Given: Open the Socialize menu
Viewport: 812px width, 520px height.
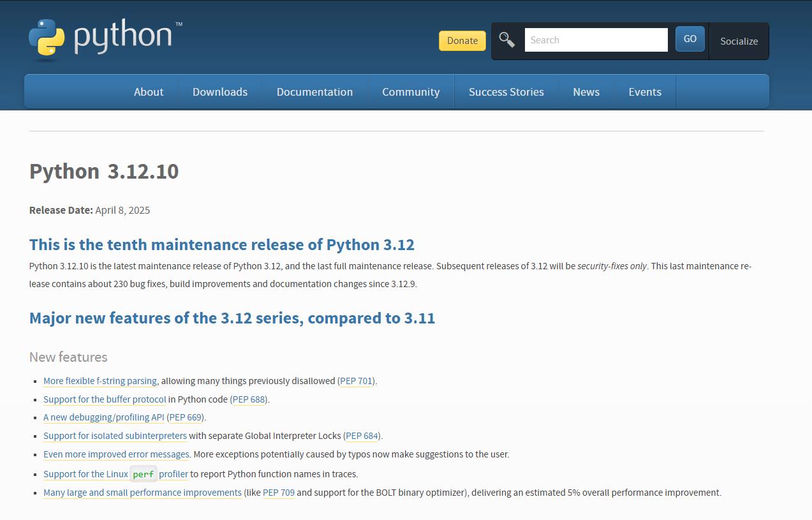Looking at the screenshot, I should point(739,41).
